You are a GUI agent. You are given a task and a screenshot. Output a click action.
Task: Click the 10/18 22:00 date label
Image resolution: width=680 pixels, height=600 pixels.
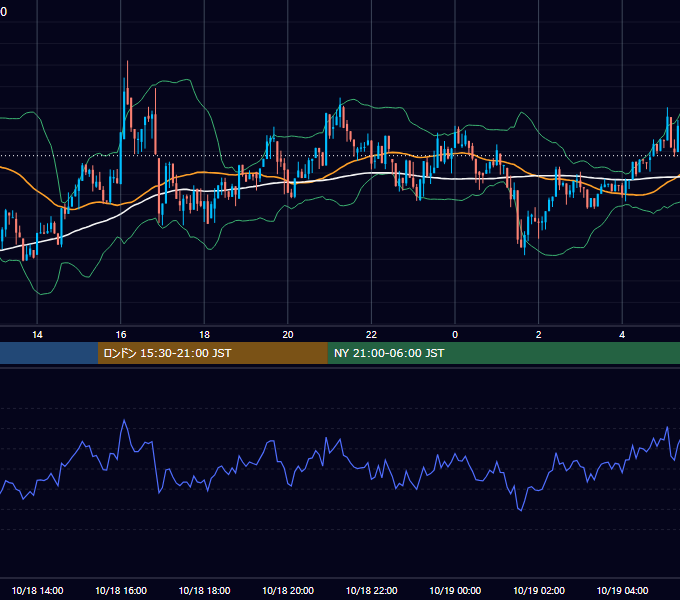(371, 590)
